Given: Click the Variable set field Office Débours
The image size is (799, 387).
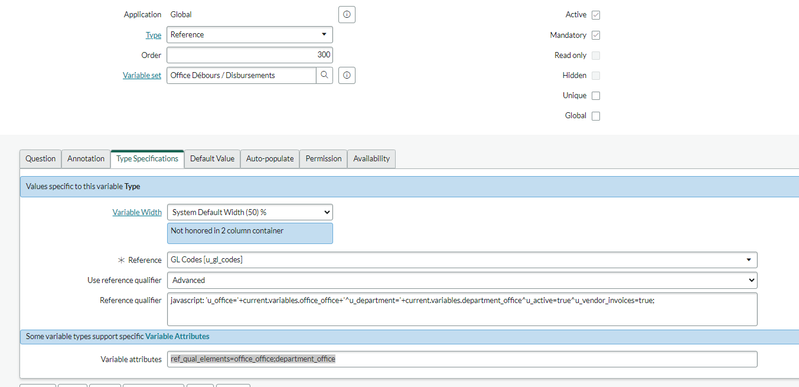Looking at the screenshot, I should [x=241, y=75].
